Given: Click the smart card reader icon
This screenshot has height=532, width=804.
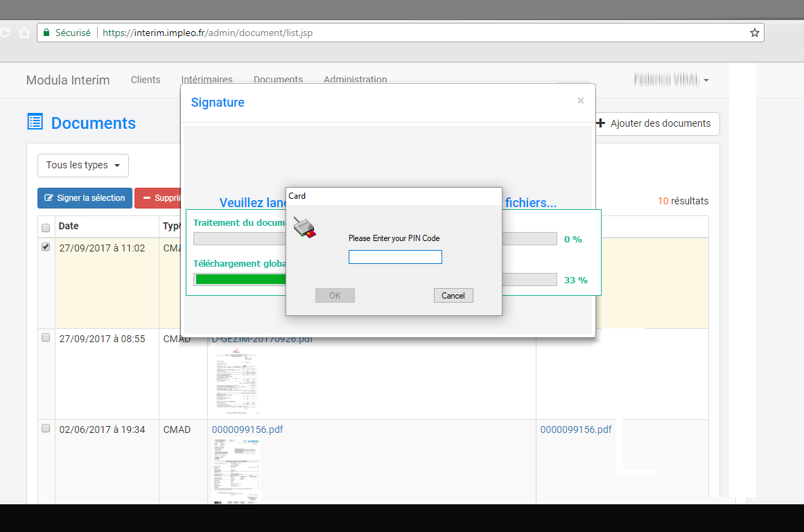Looking at the screenshot, I should [x=305, y=227].
